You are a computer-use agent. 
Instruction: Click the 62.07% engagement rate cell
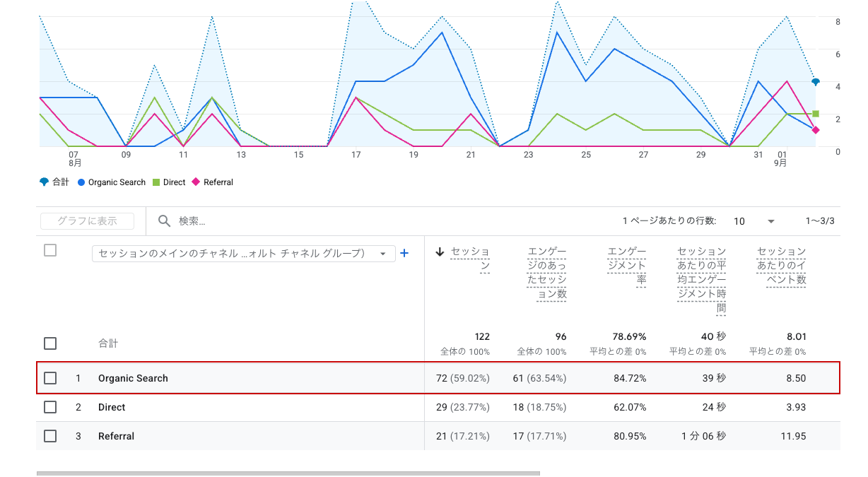[x=631, y=407]
